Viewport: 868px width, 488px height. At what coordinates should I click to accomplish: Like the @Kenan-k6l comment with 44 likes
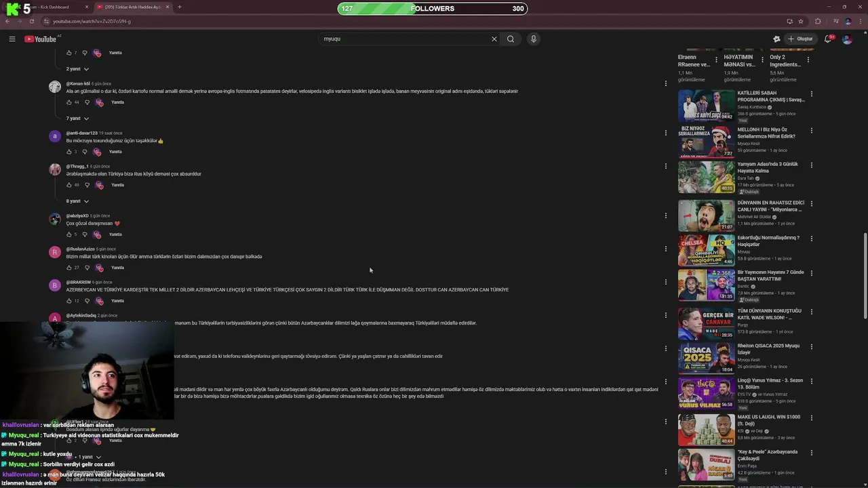pos(68,102)
